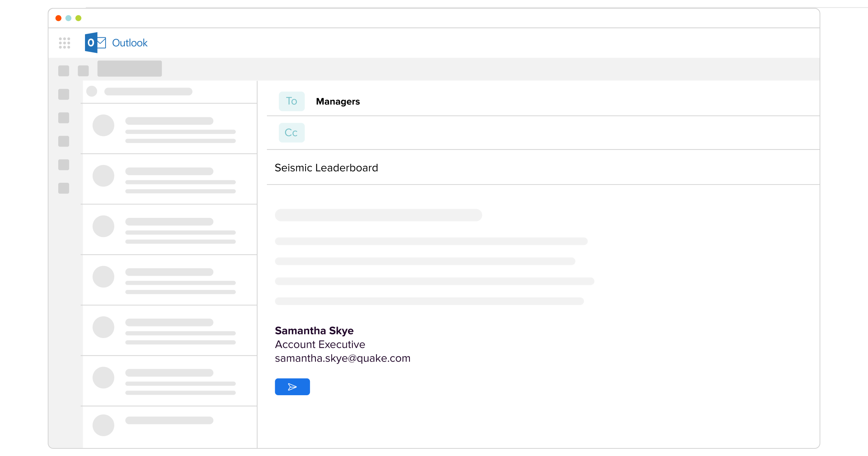The height and width of the screenshot is (456, 868).
Task: Click the Outlook logo icon
Action: 95,43
